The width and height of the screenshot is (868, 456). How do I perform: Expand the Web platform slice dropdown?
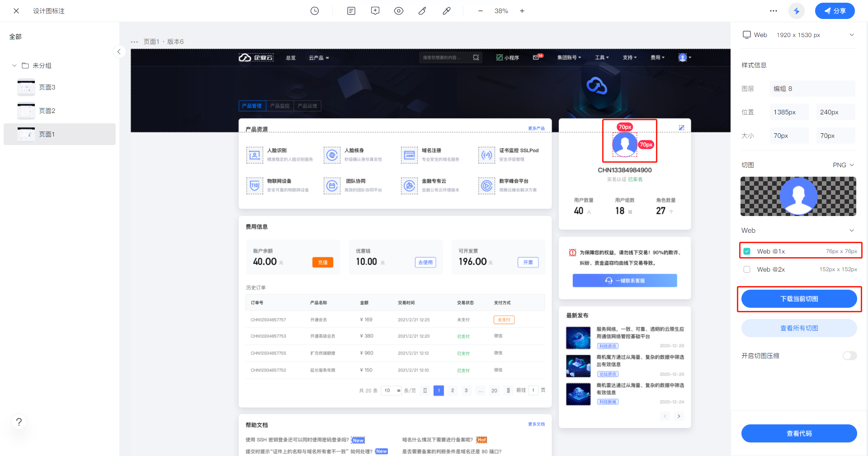tap(852, 230)
